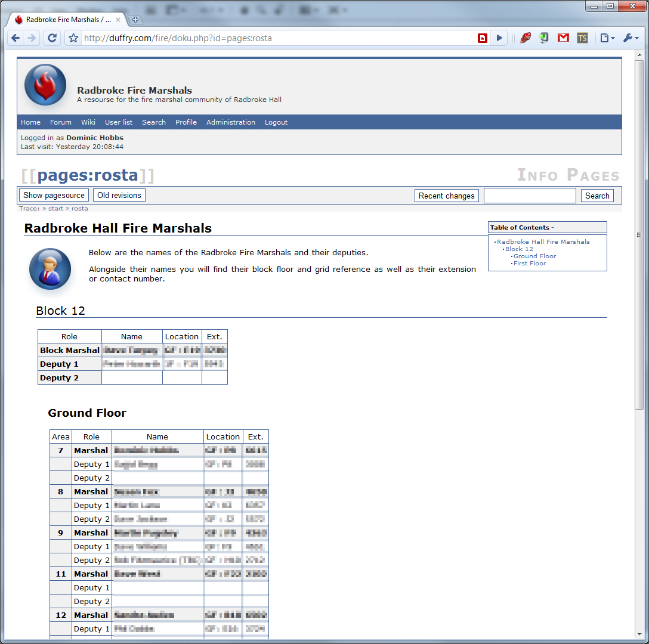Open the wrench settings dropdown
The height and width of the screenshot is (644, 649).
[631, 38]
